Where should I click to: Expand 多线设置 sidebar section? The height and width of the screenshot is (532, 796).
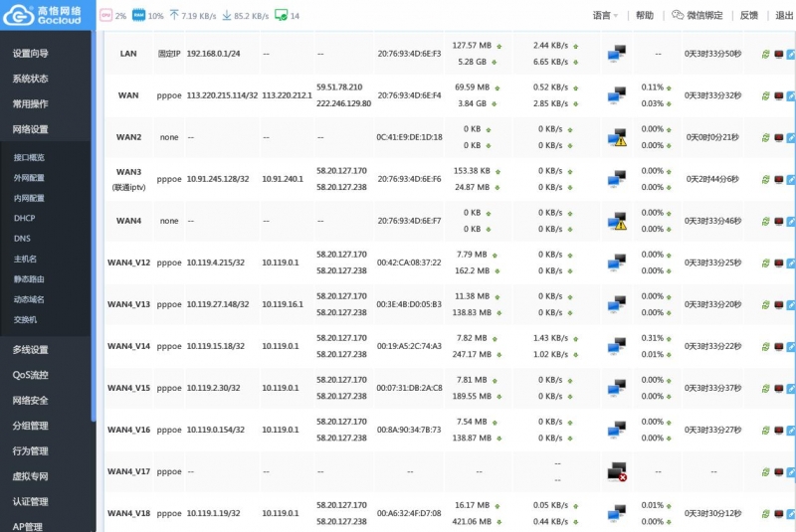31,350
